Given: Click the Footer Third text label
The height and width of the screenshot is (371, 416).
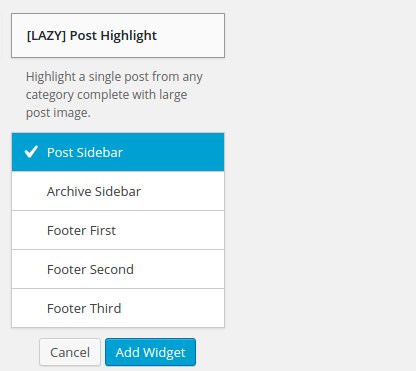Looking at the screenshot, I should click(84, 308).
